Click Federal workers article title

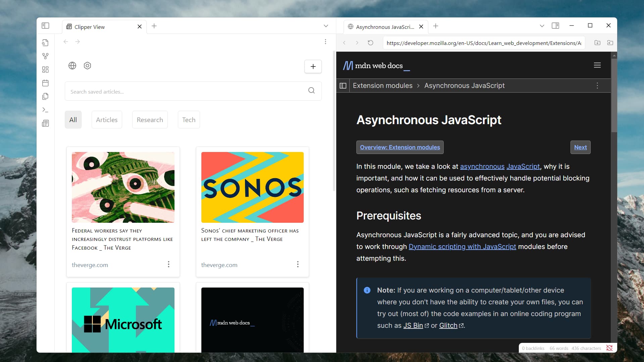(122, 239)
